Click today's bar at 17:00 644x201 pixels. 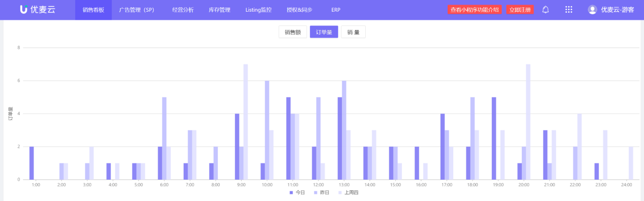[443, 146]
